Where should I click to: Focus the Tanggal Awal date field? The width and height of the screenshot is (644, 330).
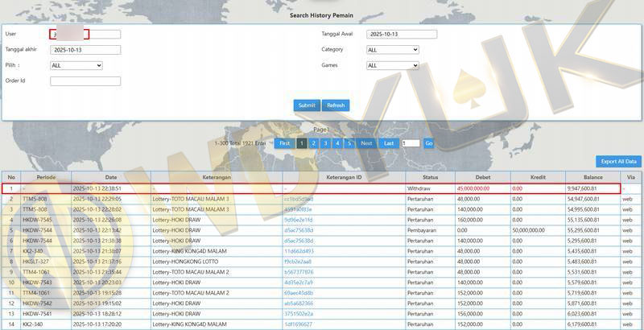click(401, 35)
